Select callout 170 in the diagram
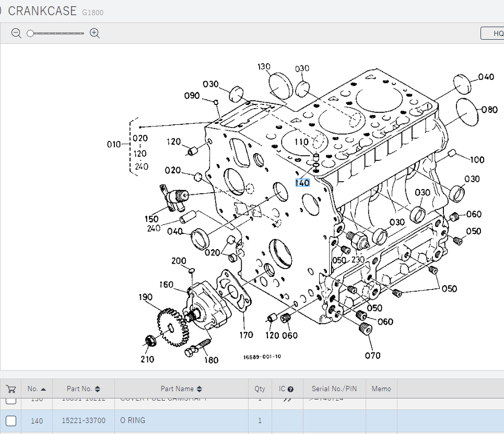Image resolution: width=504 pixels, height=434 pixels. pos(246,335)
